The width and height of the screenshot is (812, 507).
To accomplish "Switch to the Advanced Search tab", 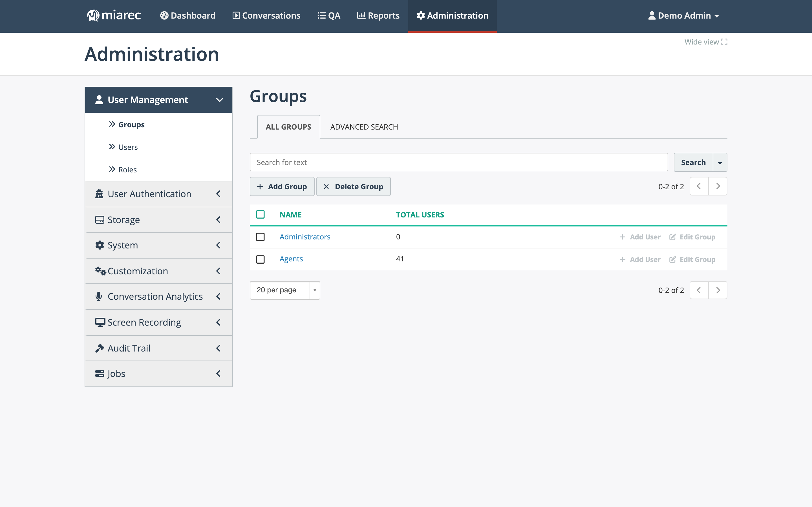I will [x=364, y=127].
